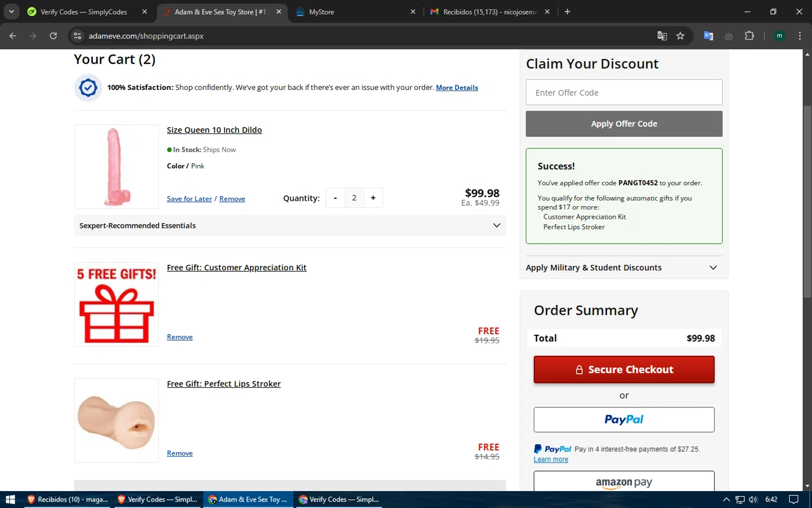
Task: Open the Chrome three-dot menu
Action: pyautogui.click(x=800, y=36)
